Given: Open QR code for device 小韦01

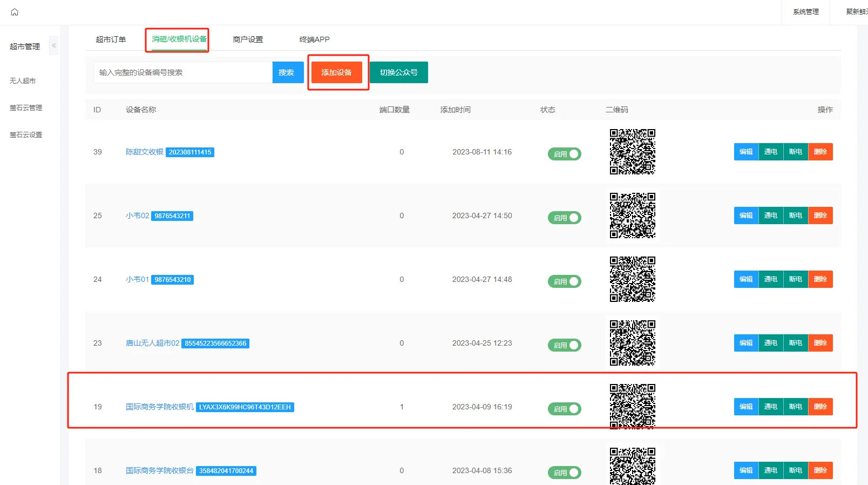Looking at the screenshot, I should (633, 279).
